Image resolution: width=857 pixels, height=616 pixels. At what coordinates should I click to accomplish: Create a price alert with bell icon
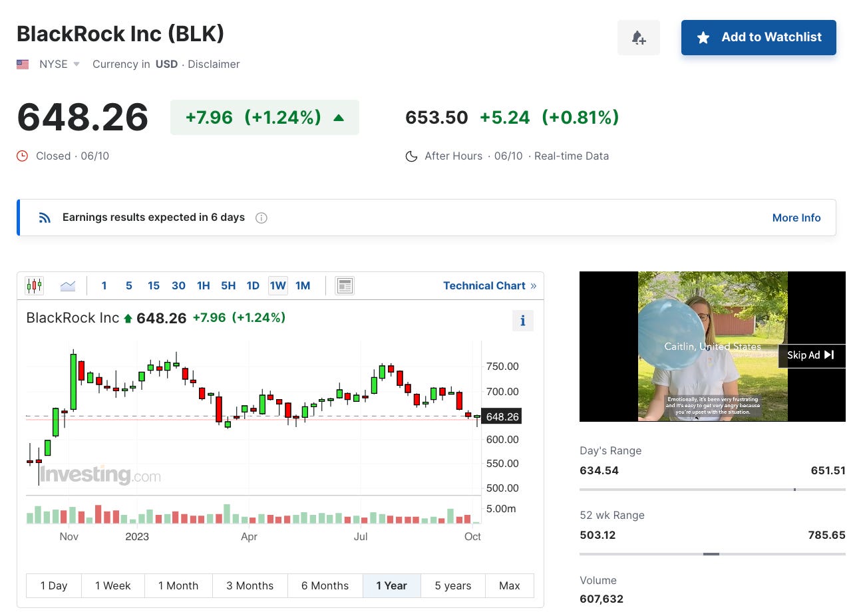(x=639, y=37)
